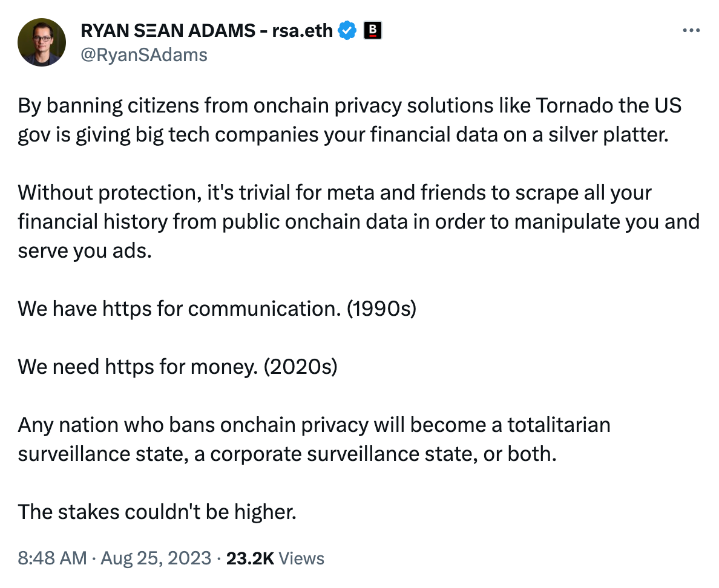Screen dimensions: 719x588
Task: Click the Aug 25, 2023 date
Action: coord(156,558)
